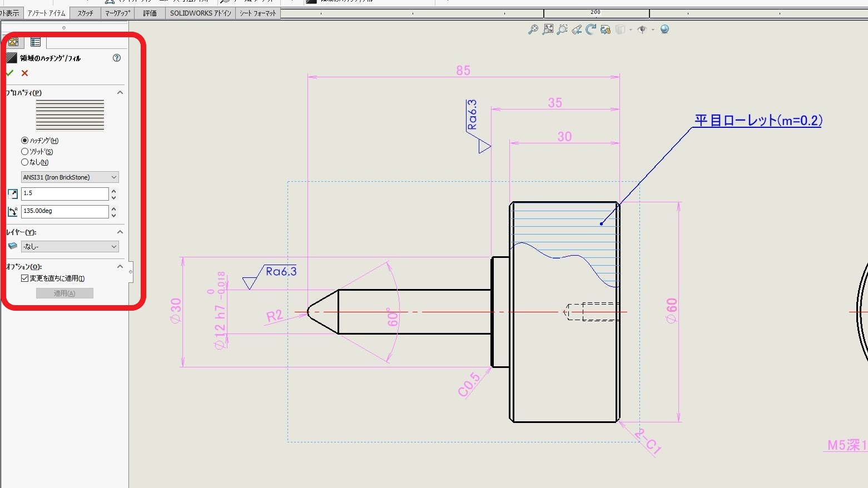The height and width of the screenshot is (488, 868).
Task: Select the ハッチング(H) radio button
Action: pos(24,141)
